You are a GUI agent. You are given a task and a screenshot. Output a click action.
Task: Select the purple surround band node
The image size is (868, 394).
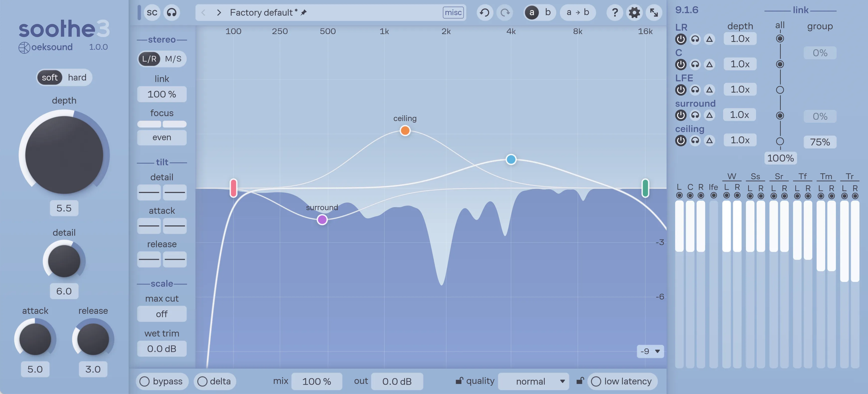pos(322,220)
